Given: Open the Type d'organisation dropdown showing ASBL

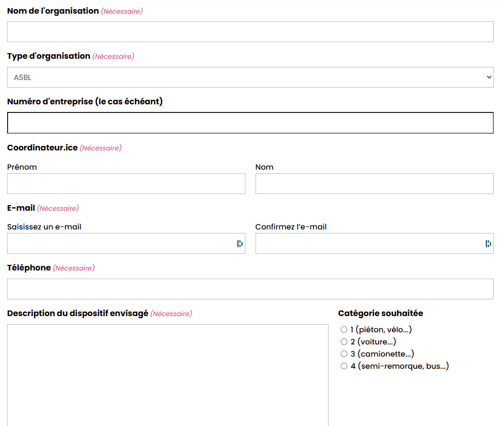Looking at the screenshot, I should point(250,78).
